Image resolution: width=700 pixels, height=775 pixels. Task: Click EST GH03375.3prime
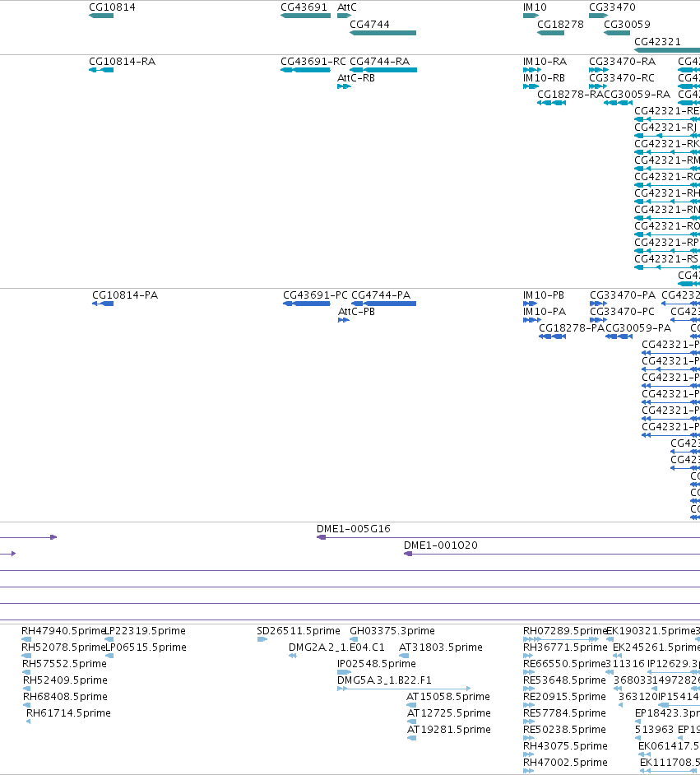392,631
